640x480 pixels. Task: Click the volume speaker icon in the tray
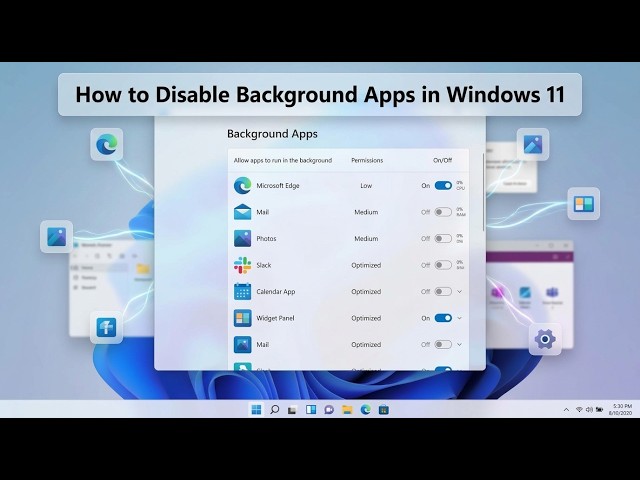coord(589,409)
